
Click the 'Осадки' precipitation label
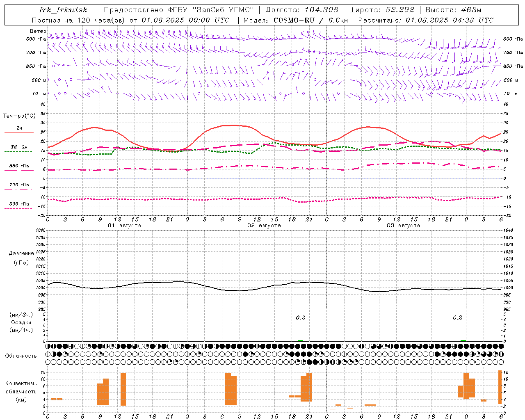21,322
